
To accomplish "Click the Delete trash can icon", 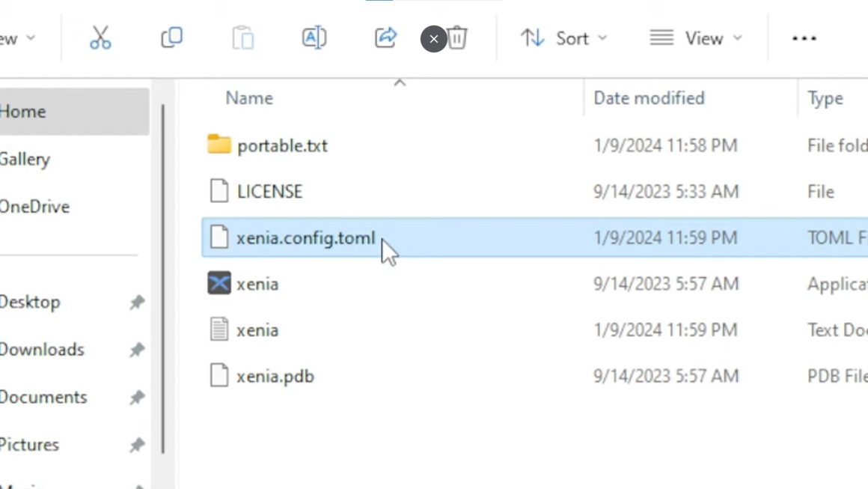I will pyautogui.click(x=458, y=38).
